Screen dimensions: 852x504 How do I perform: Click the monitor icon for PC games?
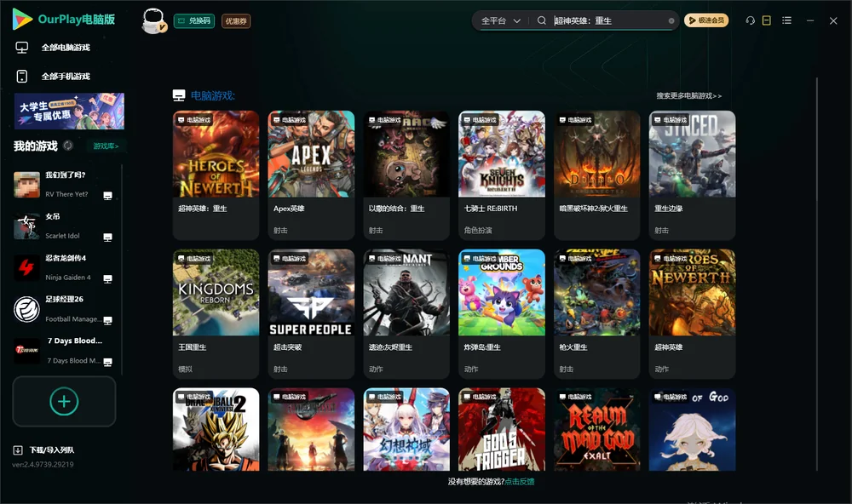(x=22, y=48)
